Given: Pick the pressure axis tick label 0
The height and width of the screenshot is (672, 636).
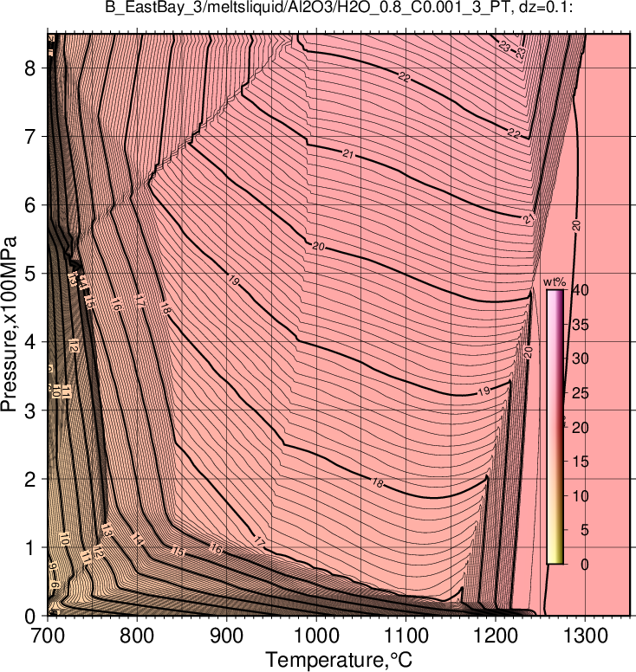Looking at the screenshot, I should tap(30, 617).
